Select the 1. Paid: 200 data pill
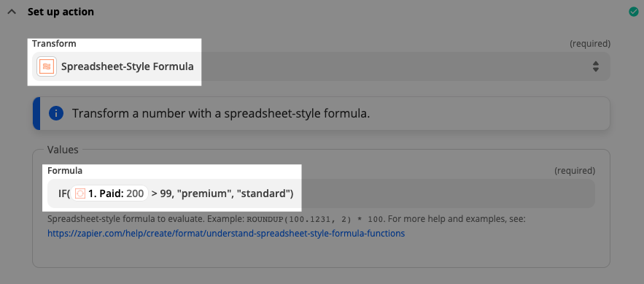The image size is (644, 284). pyautogui.click(x=109, y=193)
